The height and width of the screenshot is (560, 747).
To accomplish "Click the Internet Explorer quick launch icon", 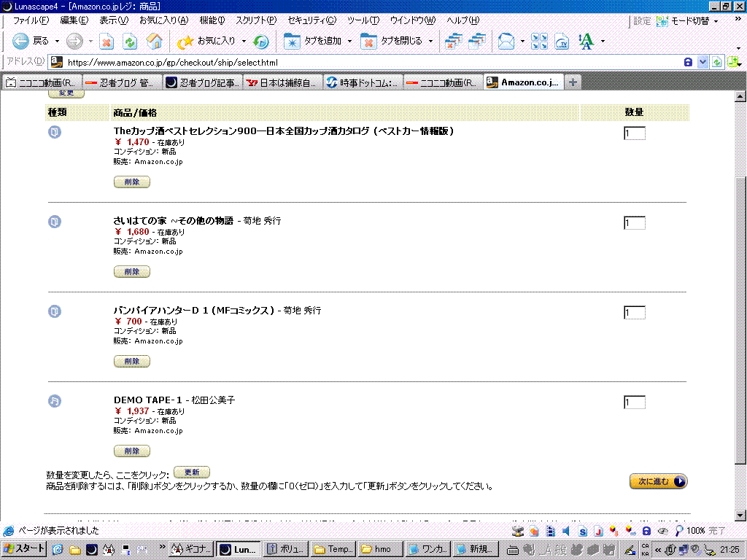I will tap(58, 550).
